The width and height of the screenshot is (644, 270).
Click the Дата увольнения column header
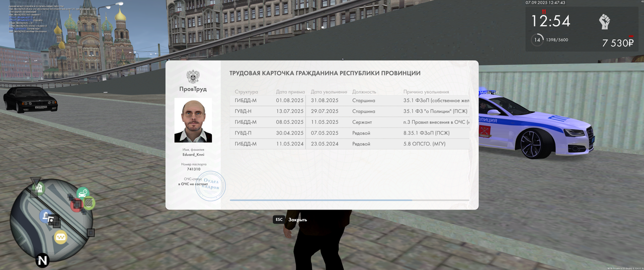pyautogui.click(x=329, y=92)
